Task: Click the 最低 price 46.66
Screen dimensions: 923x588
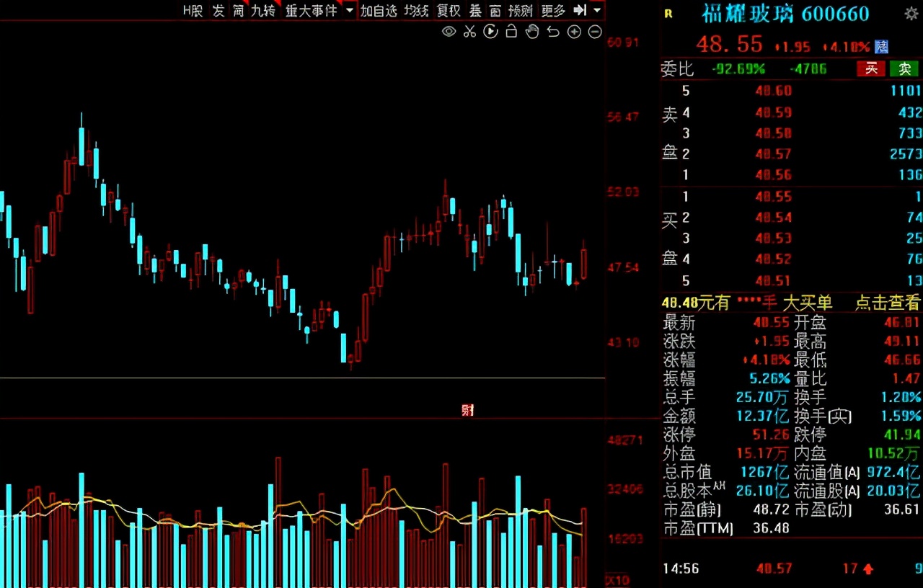Action: pos(903,360)
